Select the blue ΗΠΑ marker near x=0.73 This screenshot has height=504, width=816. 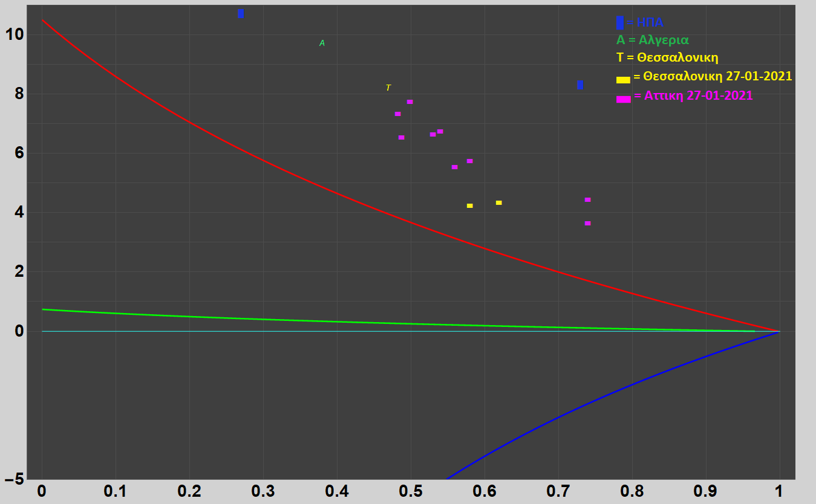(580, 85)
